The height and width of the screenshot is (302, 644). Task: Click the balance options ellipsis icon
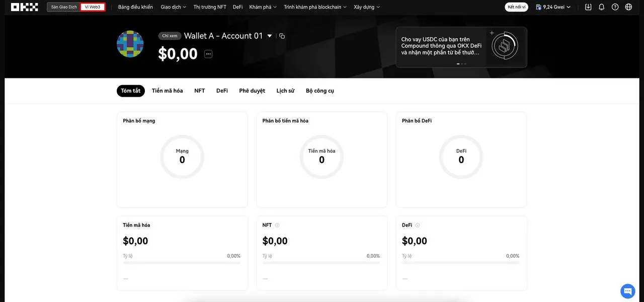pos(208,54)
